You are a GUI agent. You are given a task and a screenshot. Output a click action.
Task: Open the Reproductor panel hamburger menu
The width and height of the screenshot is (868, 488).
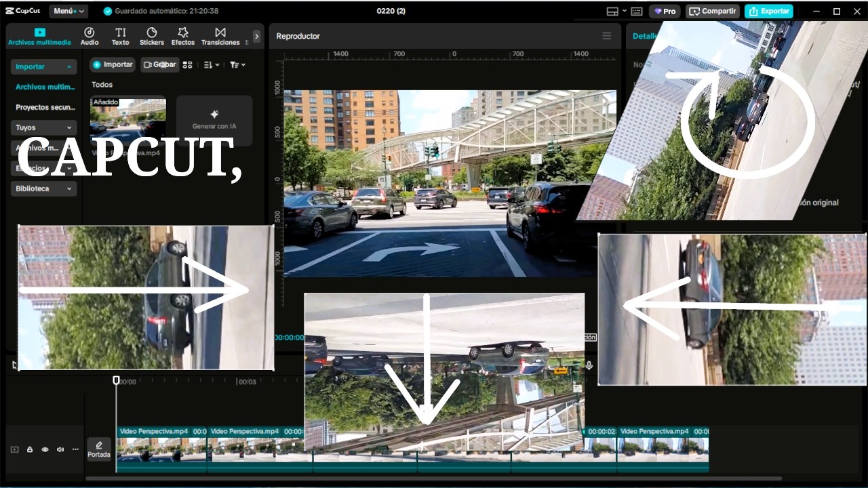point(606,36)
